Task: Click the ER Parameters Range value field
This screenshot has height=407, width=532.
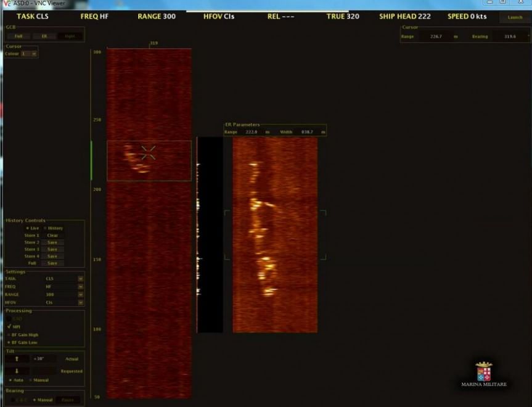Action: 252,132
